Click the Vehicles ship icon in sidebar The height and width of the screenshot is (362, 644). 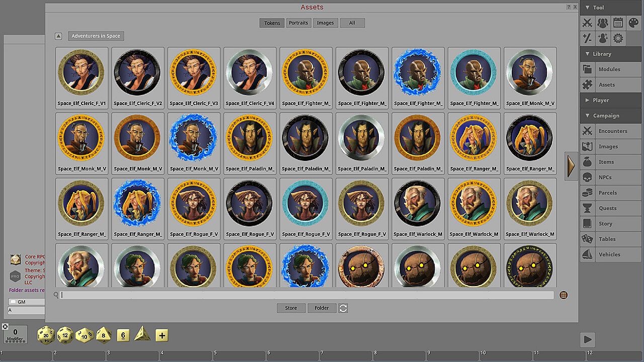587,254
